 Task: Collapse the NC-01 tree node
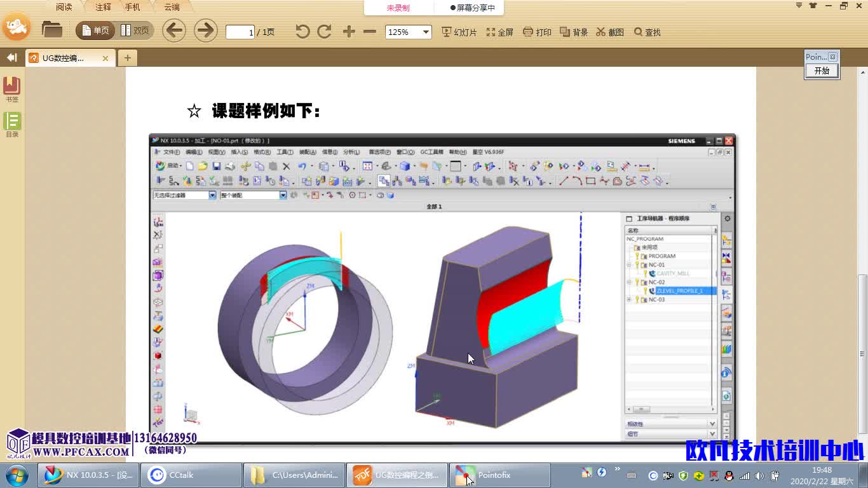coord(629,265)
